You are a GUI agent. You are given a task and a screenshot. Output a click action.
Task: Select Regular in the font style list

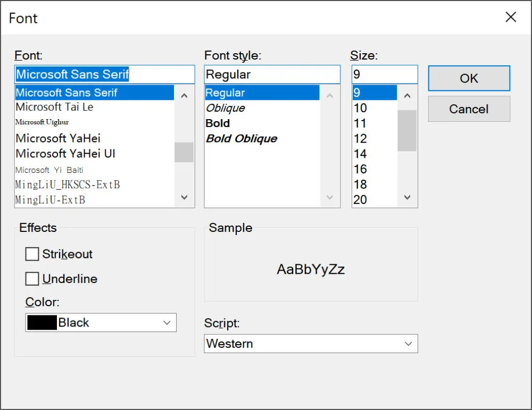[262, 93]
